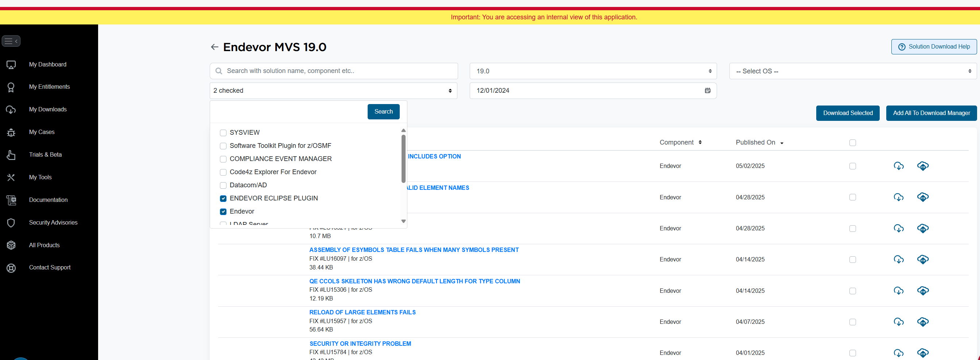Go back using the arrow beside Endevor MVS 19.0

214,47
